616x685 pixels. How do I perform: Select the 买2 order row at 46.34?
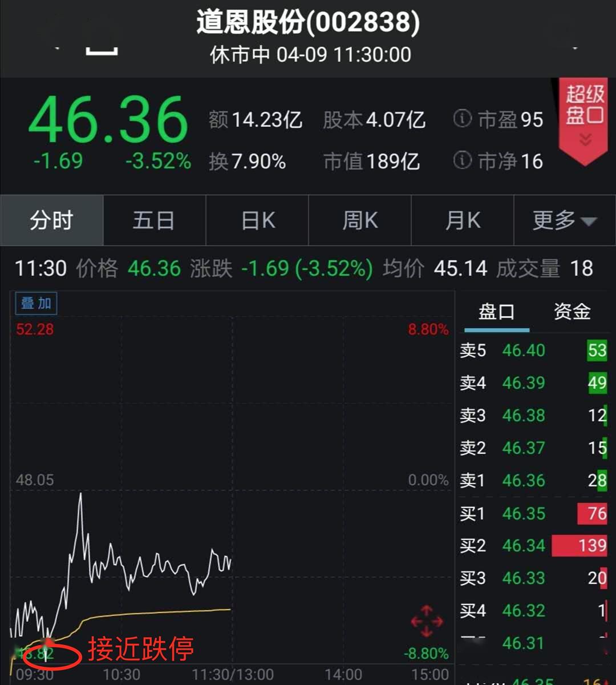click(534, 546)
